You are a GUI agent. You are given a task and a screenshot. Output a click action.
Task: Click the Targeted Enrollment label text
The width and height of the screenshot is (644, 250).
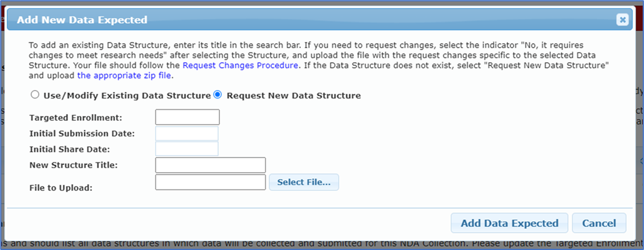click(x=76, y=118)
